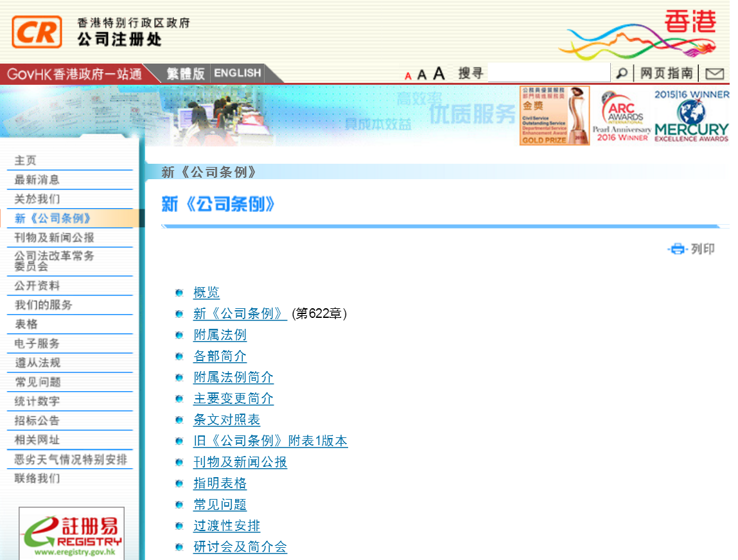The height and width of the screenshot is (560, 738).
Task: Click the envelope contact icon
Action: point(714,73)
